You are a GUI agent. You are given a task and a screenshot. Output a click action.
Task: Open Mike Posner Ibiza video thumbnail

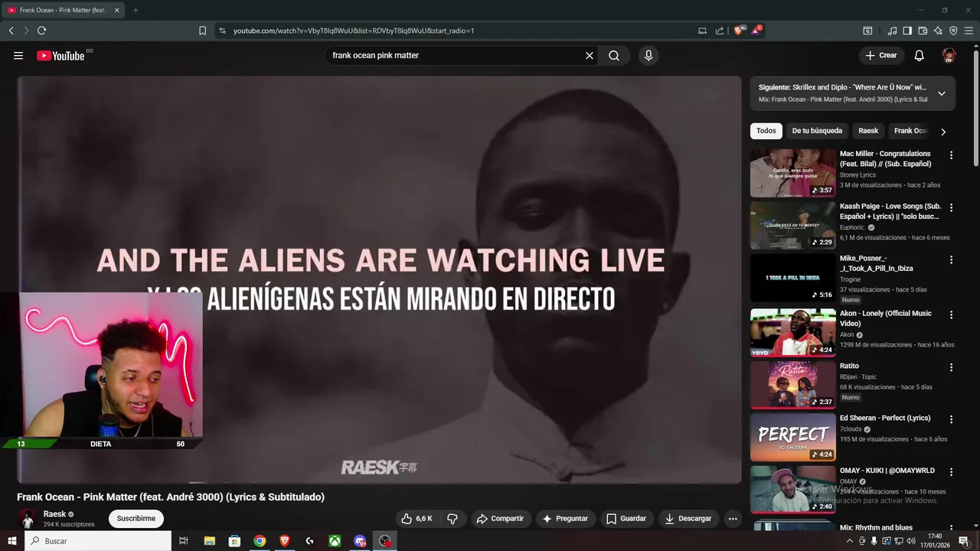pyautogui.click(x=793, y=278)
